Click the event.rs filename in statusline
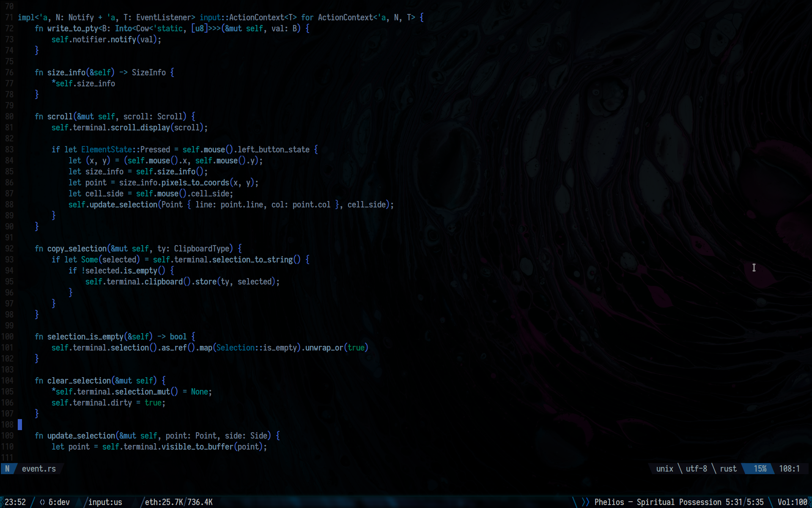This screenshot has height=508, width=812. (38, 469)
